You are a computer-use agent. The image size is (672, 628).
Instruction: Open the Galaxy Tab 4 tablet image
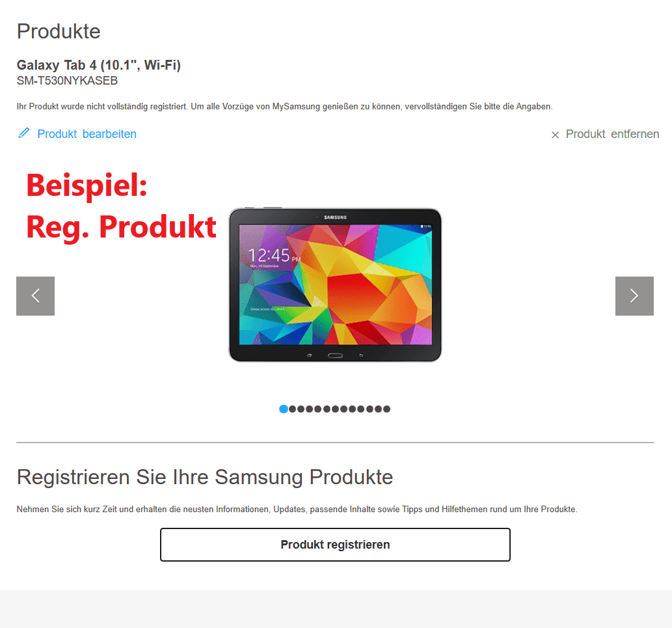tap(335, 284)
